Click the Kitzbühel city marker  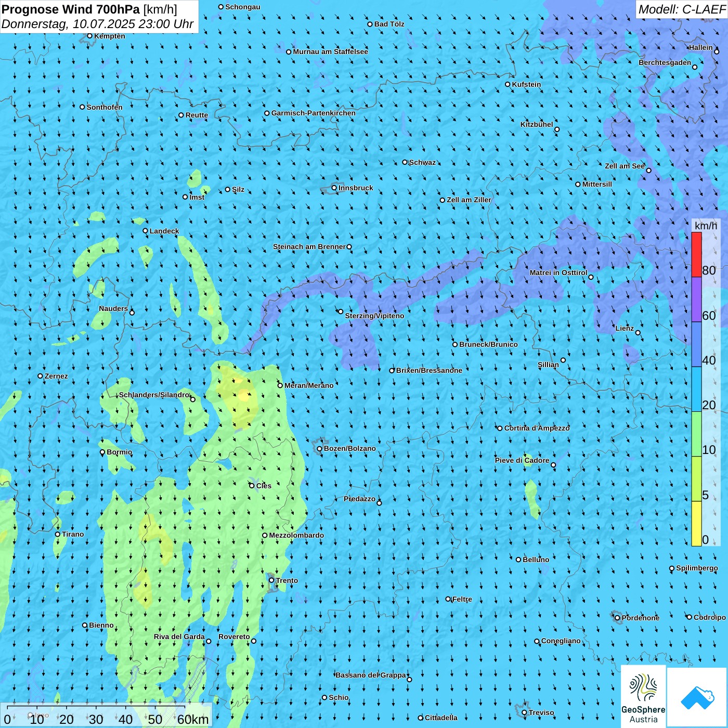557,129
